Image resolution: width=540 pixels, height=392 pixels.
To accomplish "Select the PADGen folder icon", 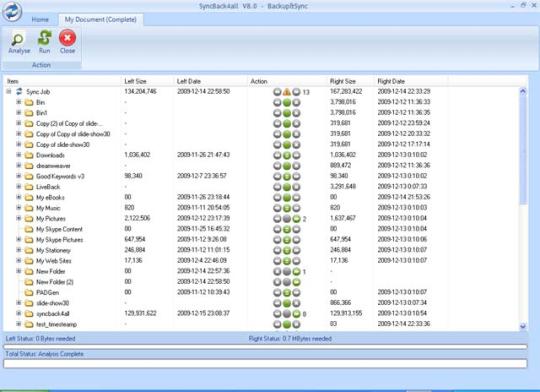I will point(29,292).
